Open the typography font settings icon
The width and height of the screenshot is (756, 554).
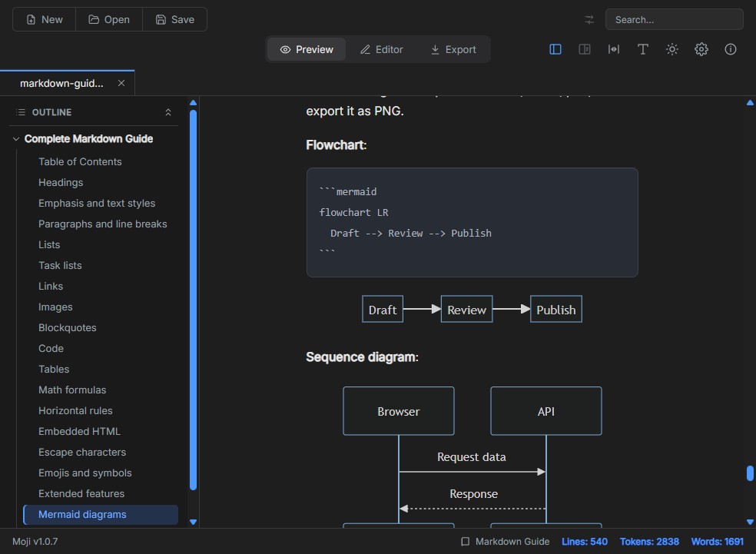[643, 49]
